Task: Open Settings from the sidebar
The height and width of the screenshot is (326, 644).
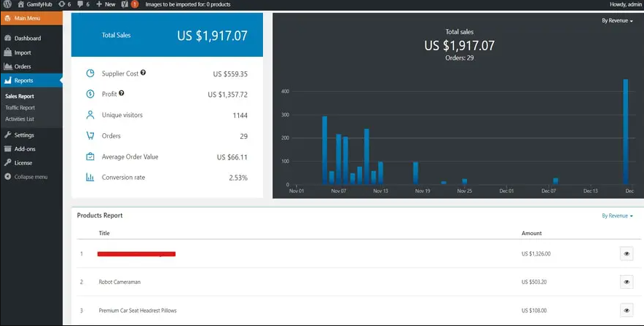Action: point(23,135)
